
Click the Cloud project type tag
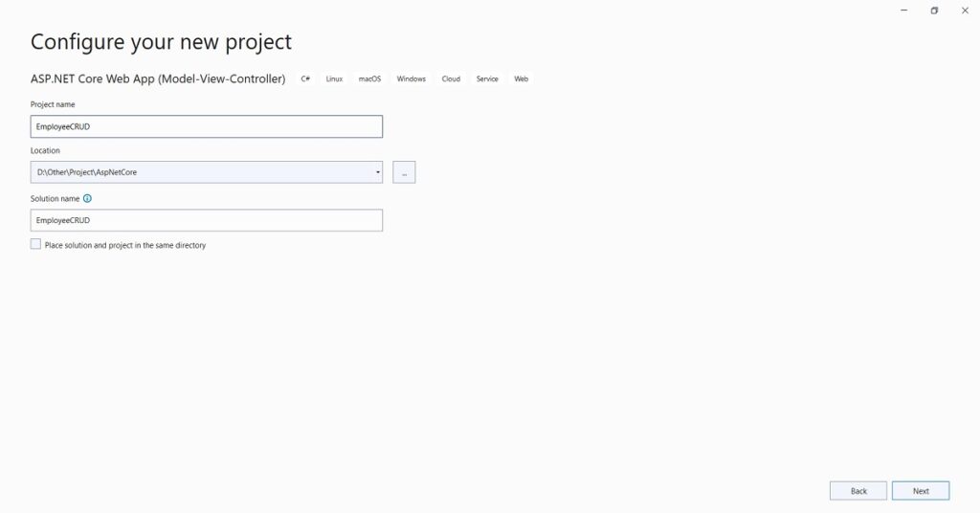point(451,78)
